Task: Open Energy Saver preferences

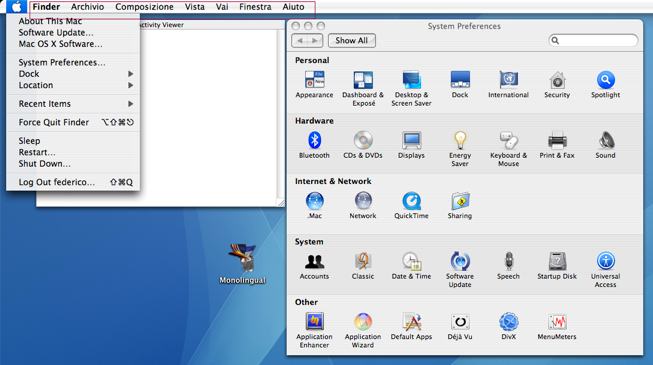Action: click(x=460, y=149)
